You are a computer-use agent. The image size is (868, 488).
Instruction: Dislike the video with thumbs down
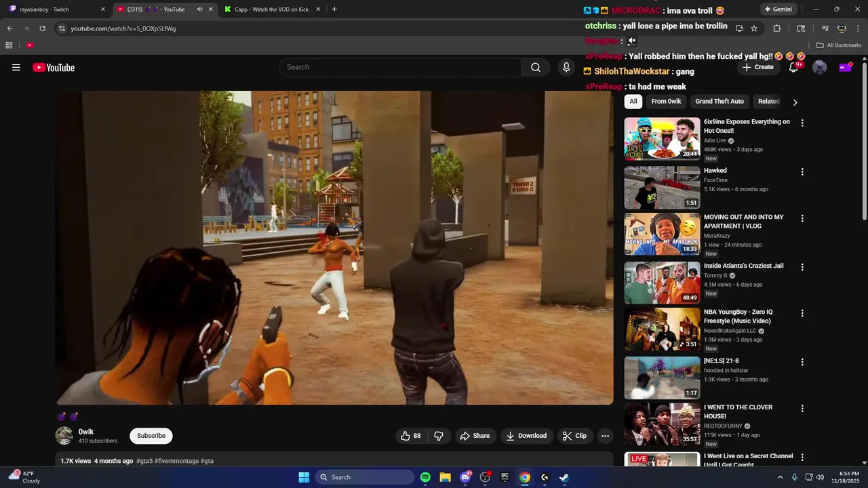(439, 436)
